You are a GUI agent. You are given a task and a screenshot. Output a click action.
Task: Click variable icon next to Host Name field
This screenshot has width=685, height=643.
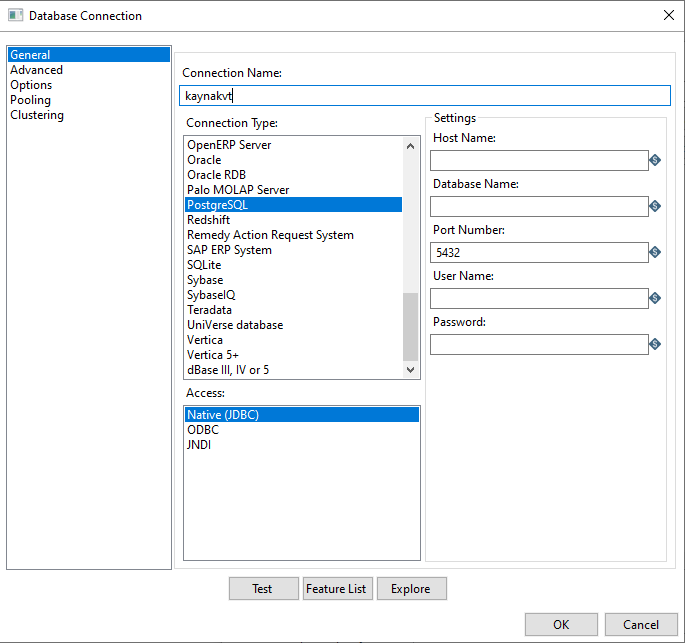pos(654,160)
